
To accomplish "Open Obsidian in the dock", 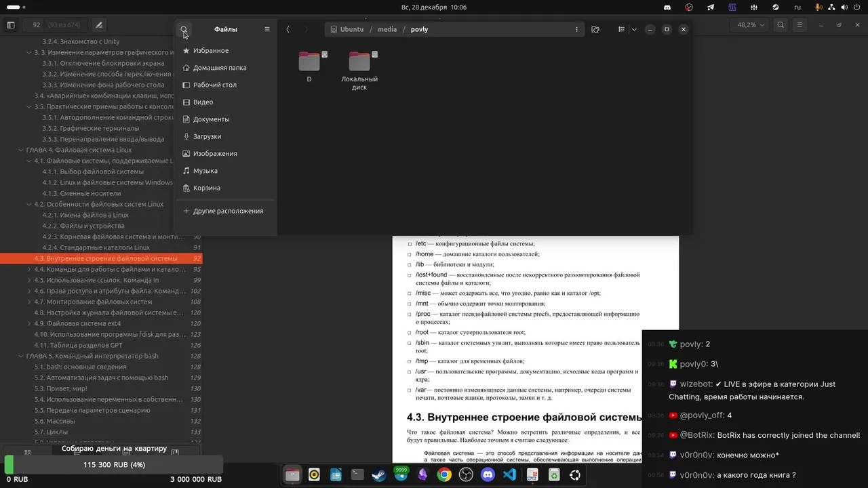I will (x=422, y=475).
